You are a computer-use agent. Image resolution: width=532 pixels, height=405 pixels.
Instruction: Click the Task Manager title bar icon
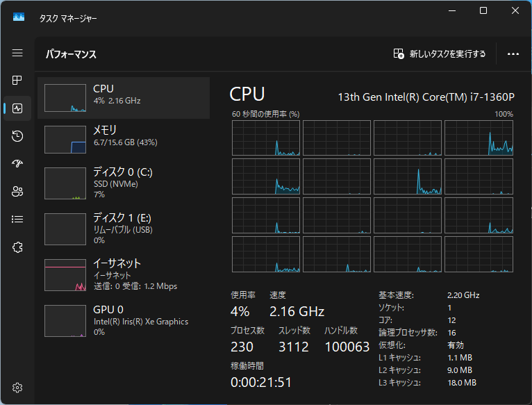19,18
